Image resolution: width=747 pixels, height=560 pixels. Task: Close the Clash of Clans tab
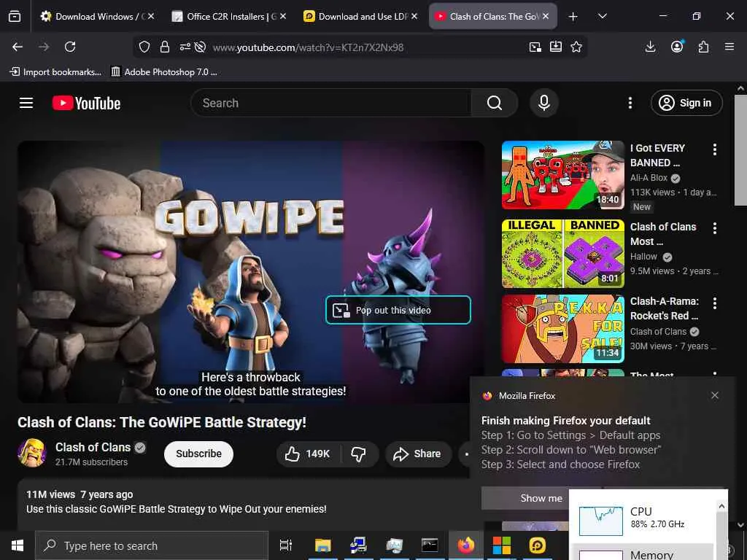(546, 17)
